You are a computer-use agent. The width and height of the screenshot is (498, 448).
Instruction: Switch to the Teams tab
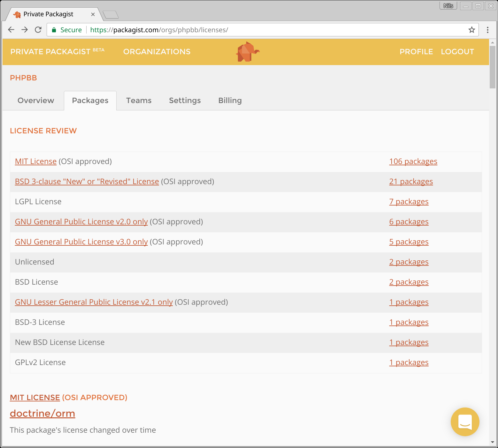pos(139,101)
